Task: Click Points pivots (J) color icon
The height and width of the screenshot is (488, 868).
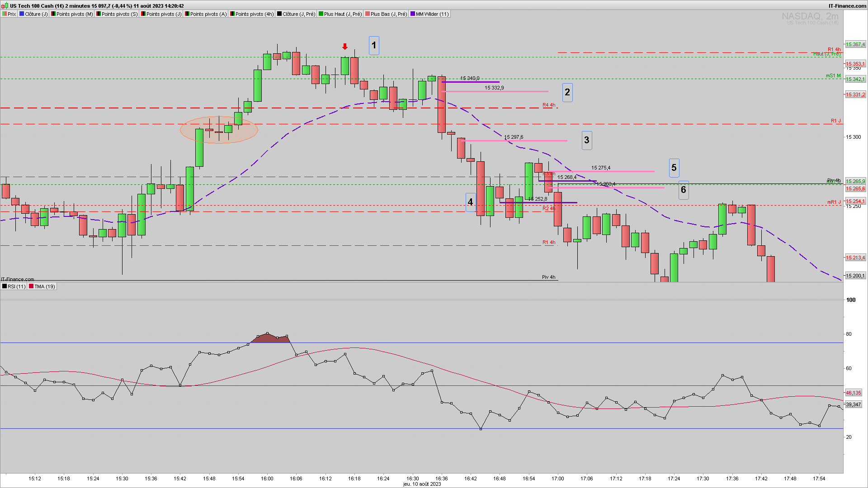Action: pos(143,14)
